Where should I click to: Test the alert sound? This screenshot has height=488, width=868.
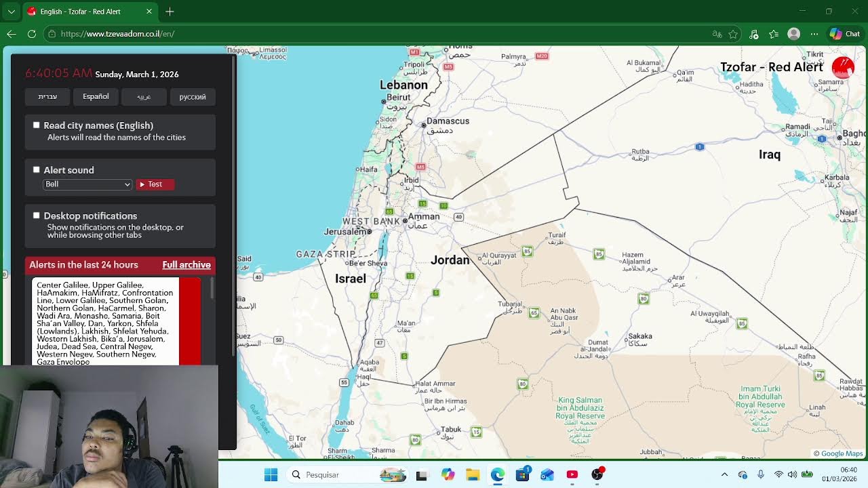click(x=155, y=184)
